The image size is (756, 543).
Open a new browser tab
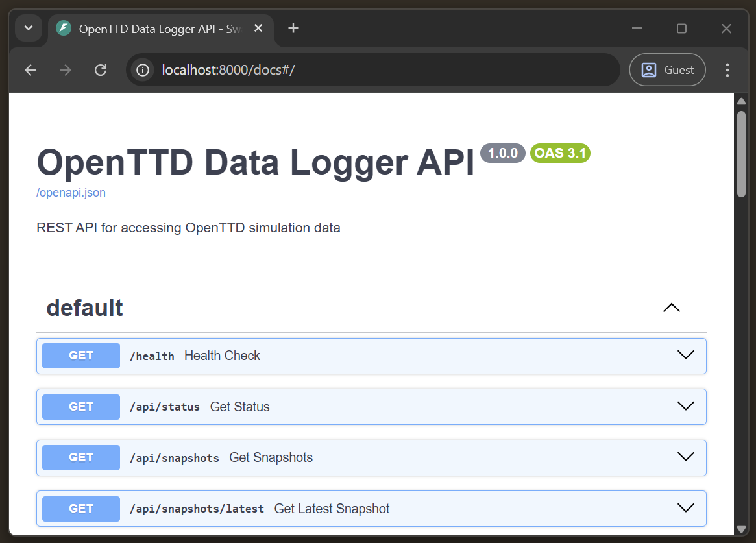pos(293,28)
